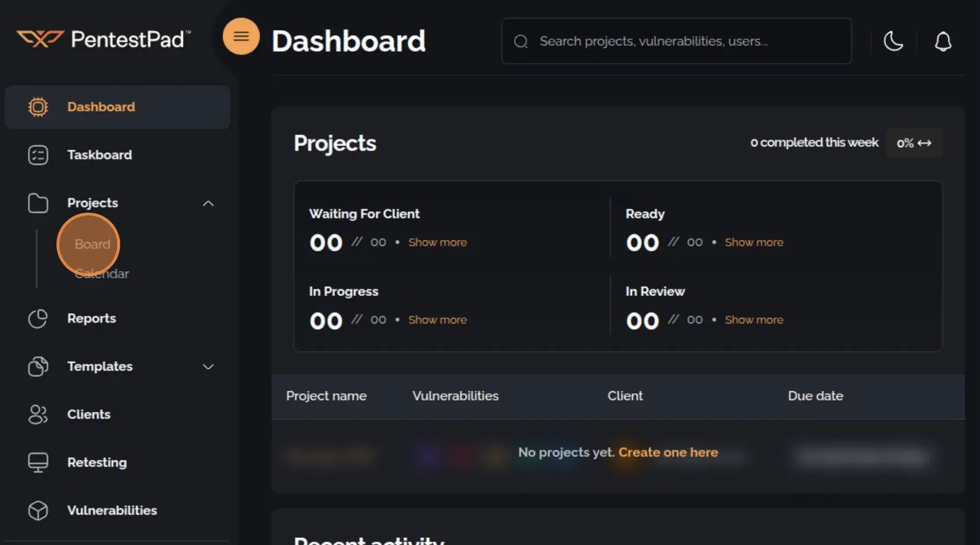Click the search projects input field

click(676, 41)
